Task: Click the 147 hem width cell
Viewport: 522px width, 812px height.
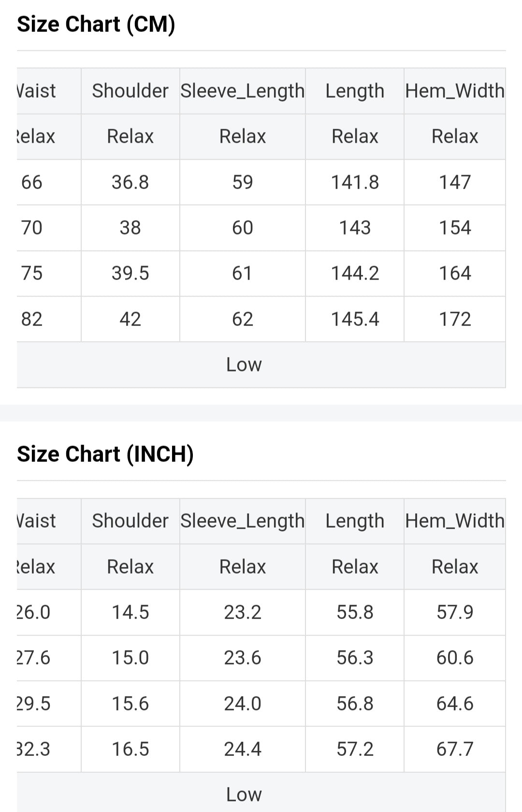Action: pos(454,182)
